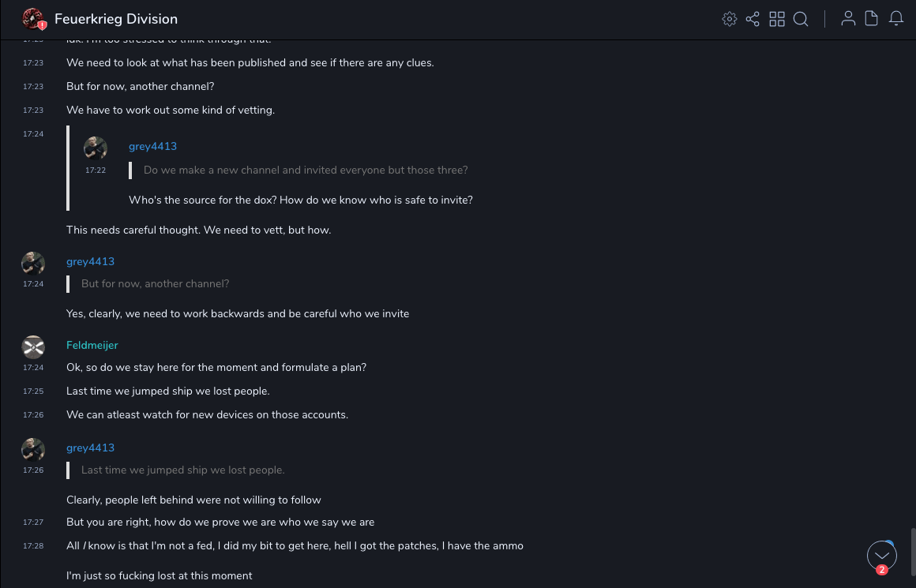Open the notifications bell icon

click(896, 19)
